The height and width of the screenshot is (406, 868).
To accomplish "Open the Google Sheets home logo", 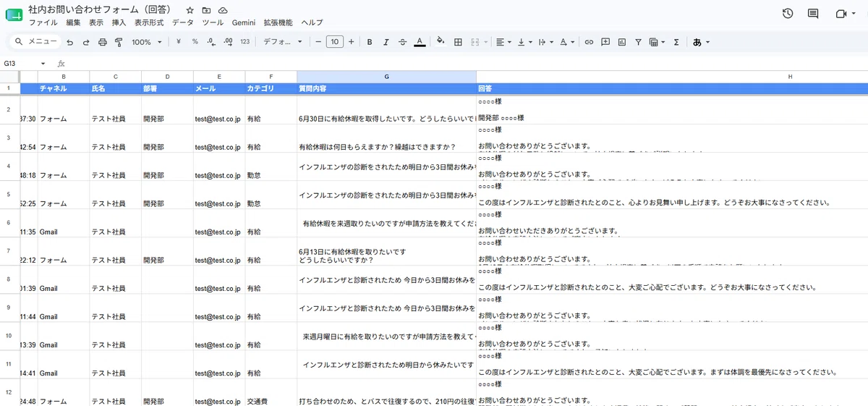I will point(14,15).
